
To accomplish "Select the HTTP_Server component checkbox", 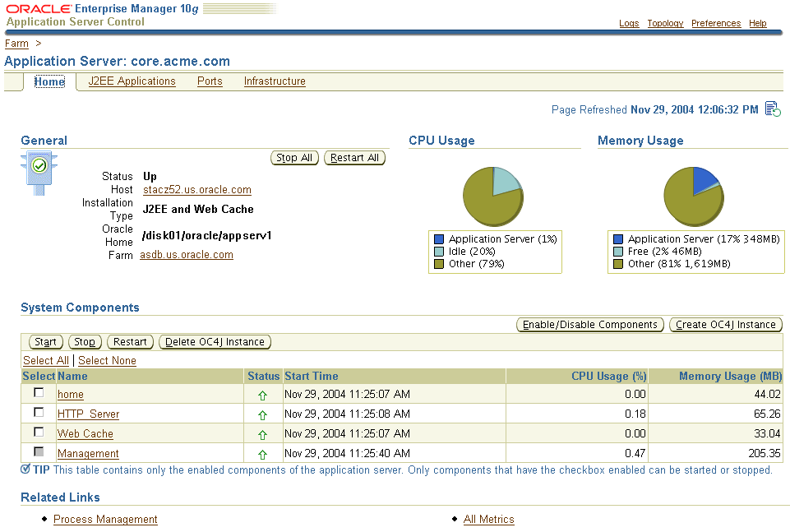I will 39,412.
